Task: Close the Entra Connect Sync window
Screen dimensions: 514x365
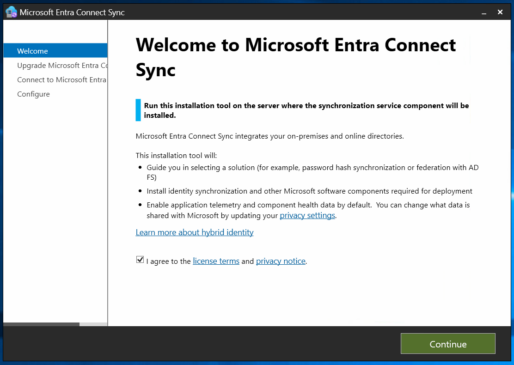Action: tap(500, 12)
